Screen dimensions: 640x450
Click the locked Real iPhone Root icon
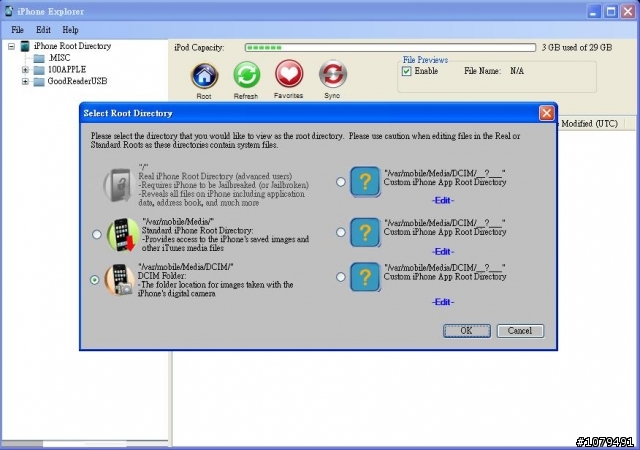click(119, 185)
